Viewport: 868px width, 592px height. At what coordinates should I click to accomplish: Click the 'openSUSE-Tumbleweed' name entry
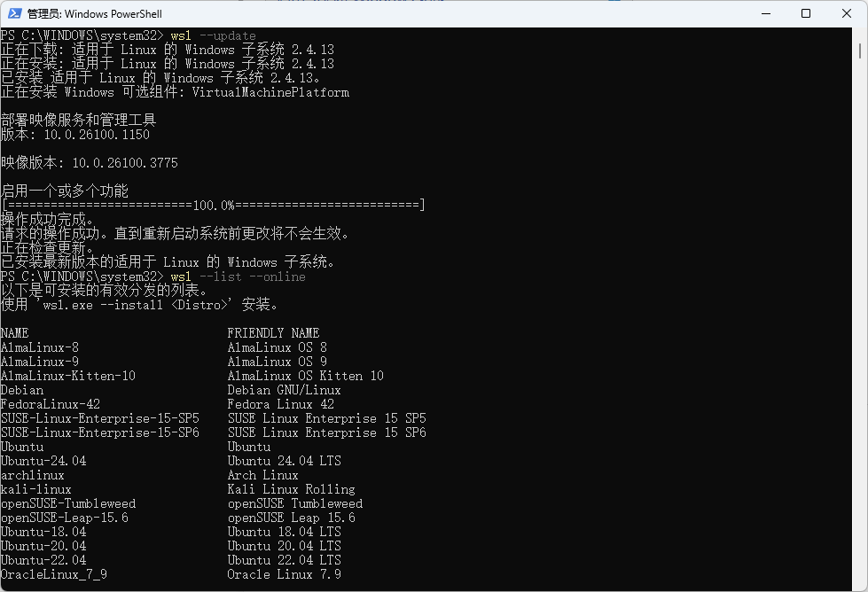(x=68, y=502)
